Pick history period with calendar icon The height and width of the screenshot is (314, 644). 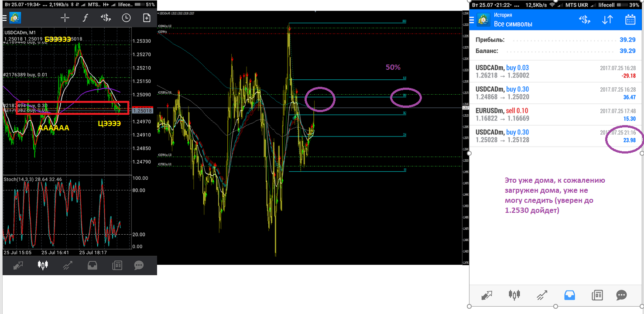(630, 20)
